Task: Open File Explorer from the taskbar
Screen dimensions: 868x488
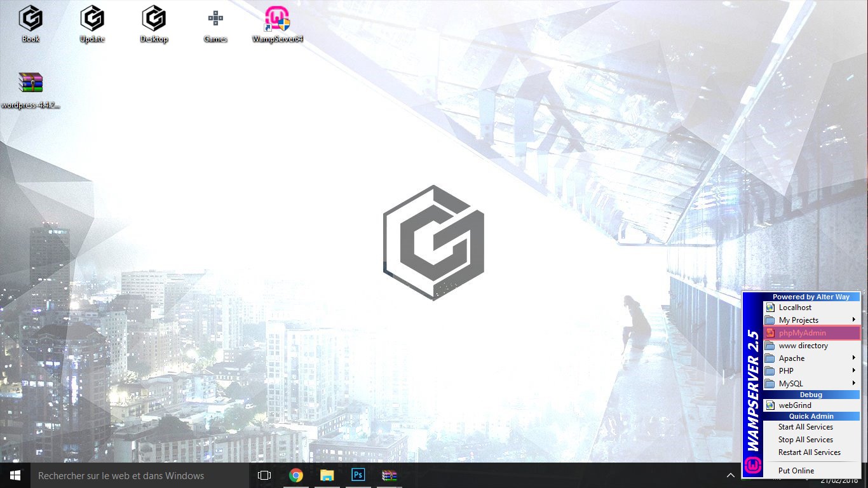Action: 327,475
